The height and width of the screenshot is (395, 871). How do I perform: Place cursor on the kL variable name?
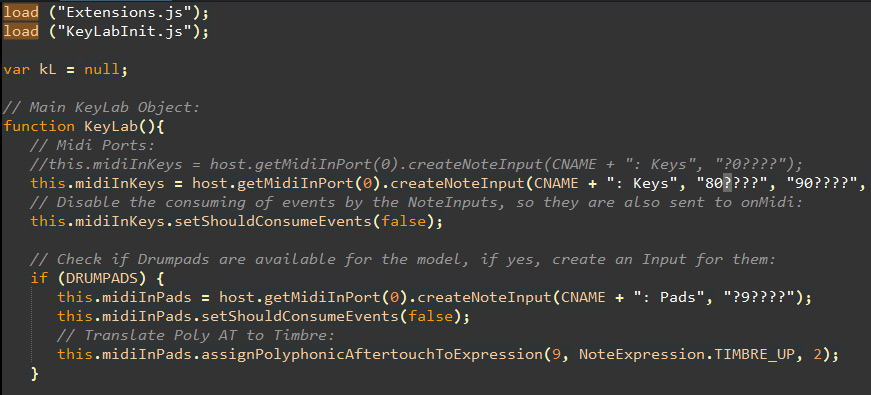click(x=48, y=70)
